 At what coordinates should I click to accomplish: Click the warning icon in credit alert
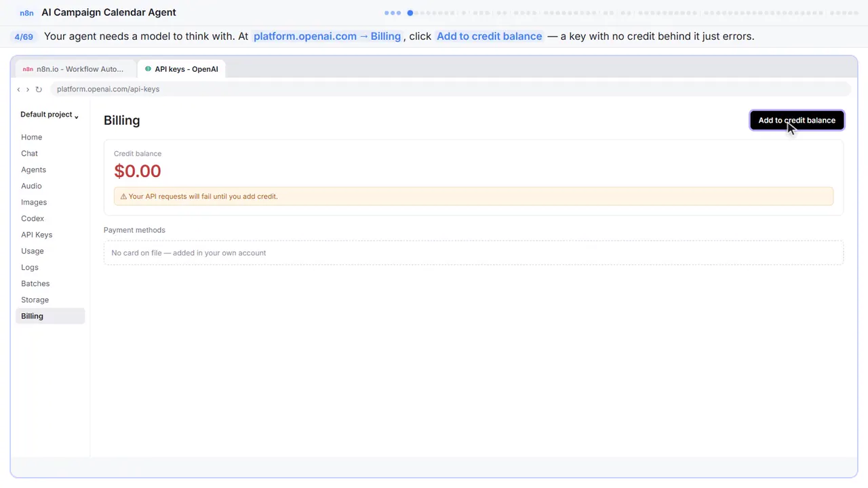coord(123,197)
